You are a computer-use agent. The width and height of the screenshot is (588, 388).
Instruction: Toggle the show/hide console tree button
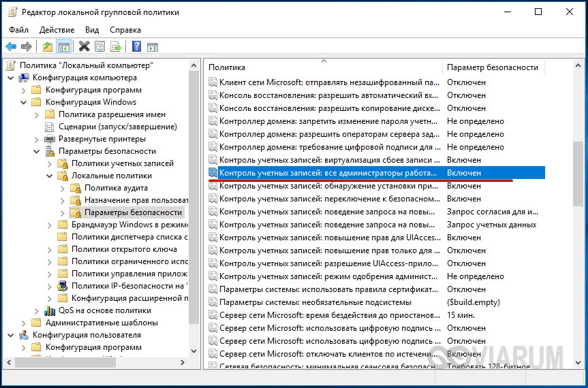pos(64,47)
